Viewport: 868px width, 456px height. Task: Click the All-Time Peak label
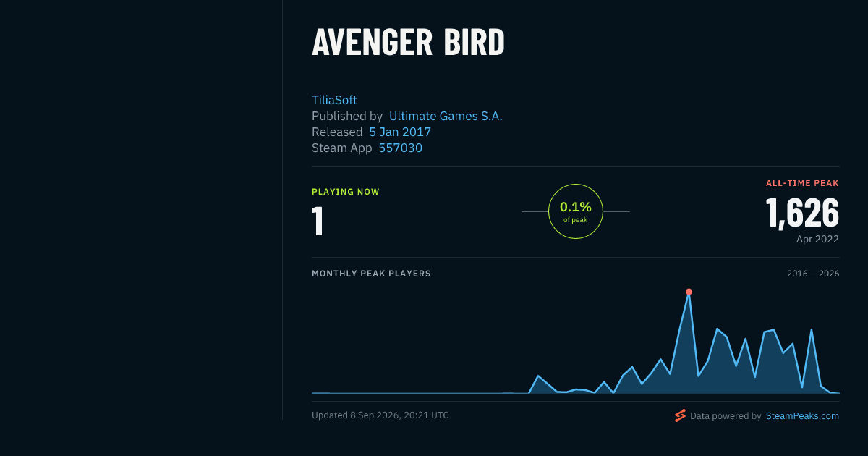(802, 183)
